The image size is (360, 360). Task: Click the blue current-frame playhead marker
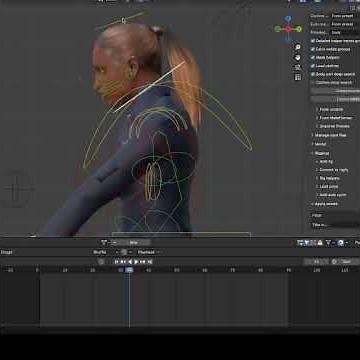(x=129, y=270)
